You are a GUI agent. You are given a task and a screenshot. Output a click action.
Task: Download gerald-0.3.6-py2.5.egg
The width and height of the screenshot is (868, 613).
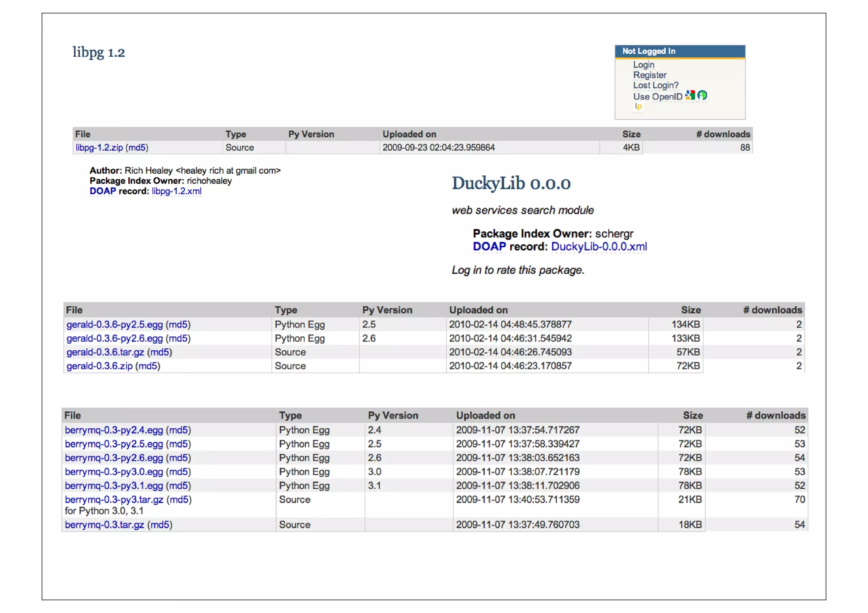tap(114, 325)
